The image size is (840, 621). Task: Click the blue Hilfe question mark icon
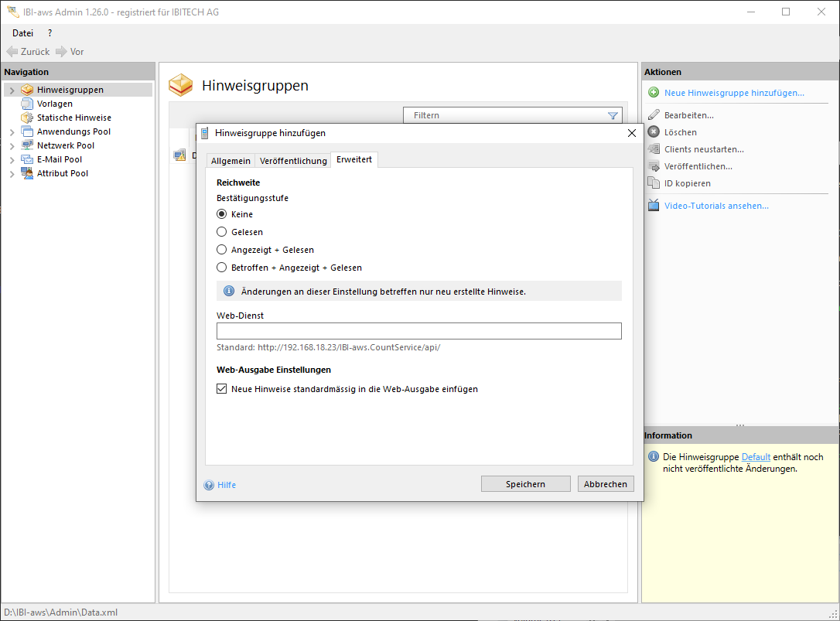209,486
